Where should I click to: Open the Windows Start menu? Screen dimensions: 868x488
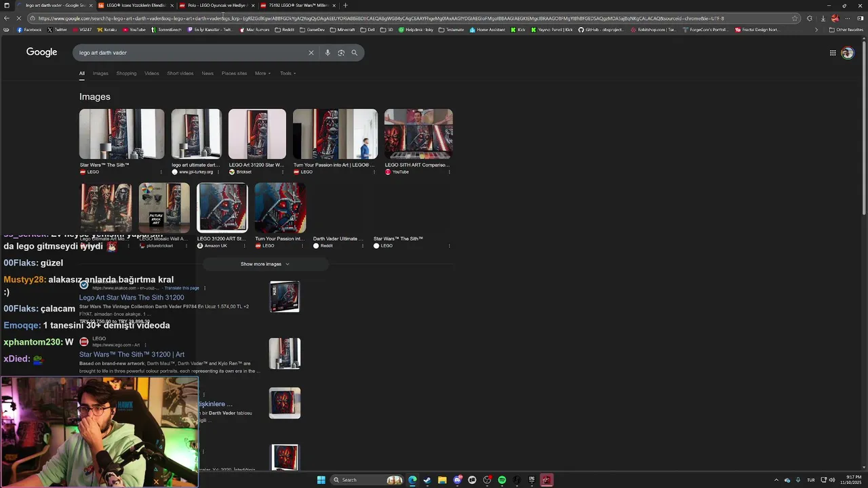point(321,480)
